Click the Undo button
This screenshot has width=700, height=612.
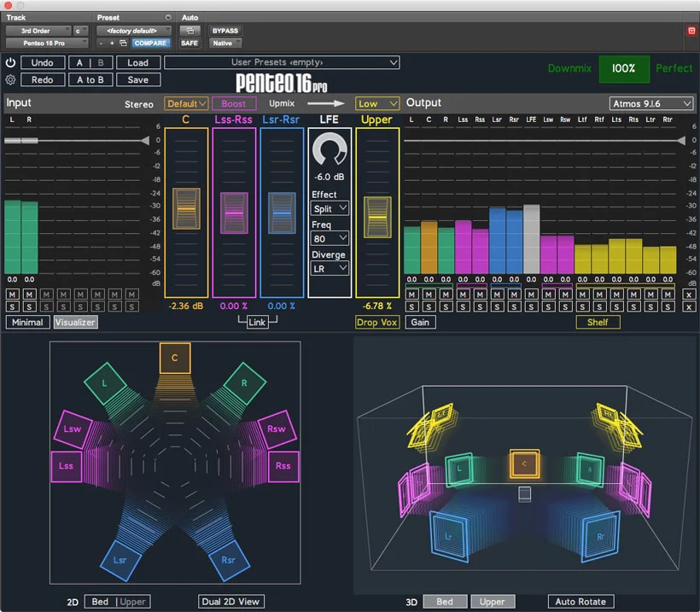(x=43, y=62)
